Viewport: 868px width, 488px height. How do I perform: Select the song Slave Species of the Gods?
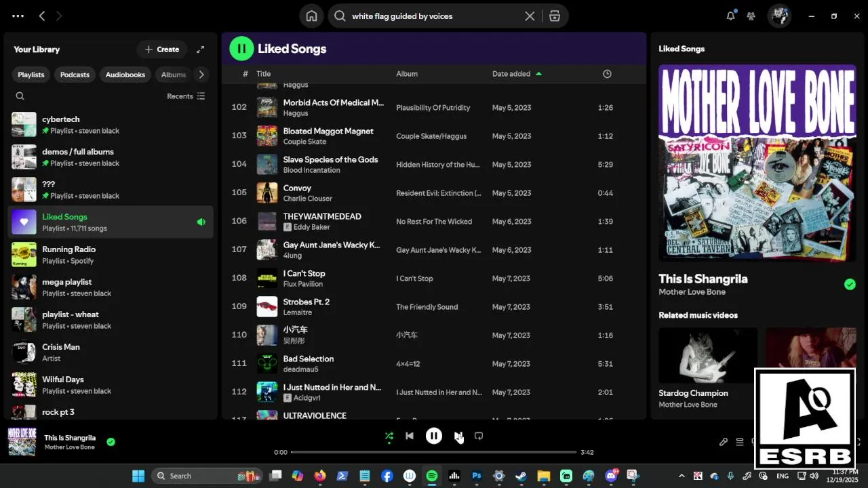coord(330,159)
